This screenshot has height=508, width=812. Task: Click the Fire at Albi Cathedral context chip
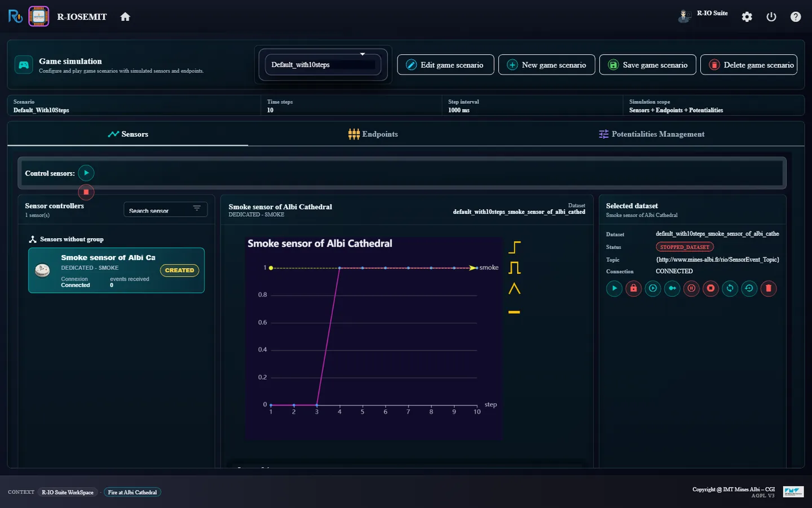[x=133, y=492]
